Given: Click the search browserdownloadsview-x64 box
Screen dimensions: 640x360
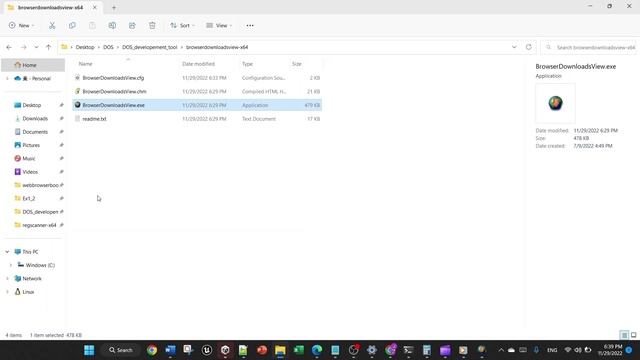Looking at the screenshot, I should [589, 47].
